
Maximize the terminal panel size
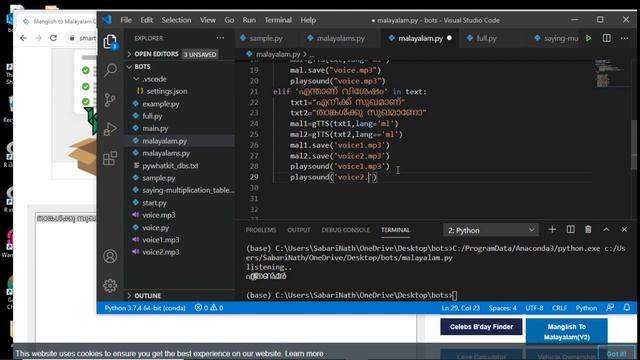607,229
